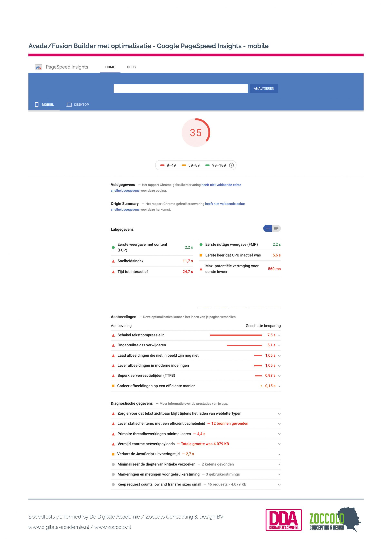Open the DOCS tab
Screen dimensions: 392x550
131,67
